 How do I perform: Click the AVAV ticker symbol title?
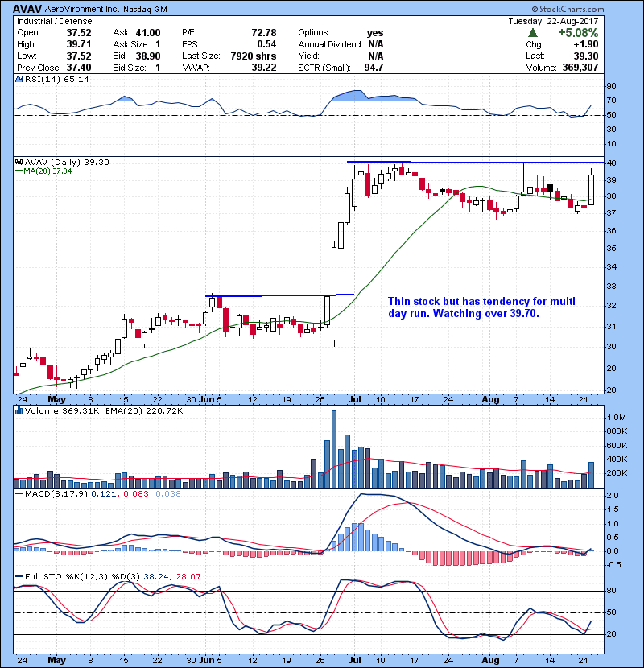pyautogui.click(x=27, y=9)
